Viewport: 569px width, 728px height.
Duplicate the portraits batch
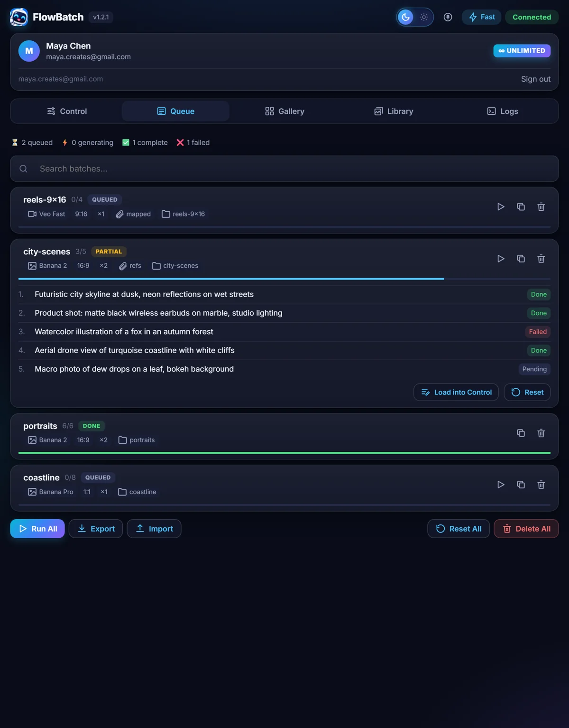pyautogui.click(x=521, y=433)
